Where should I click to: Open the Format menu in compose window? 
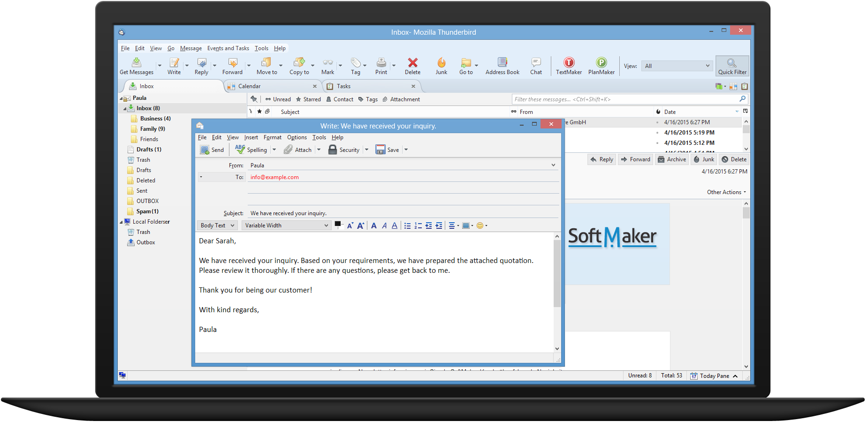tap(273, 137)
